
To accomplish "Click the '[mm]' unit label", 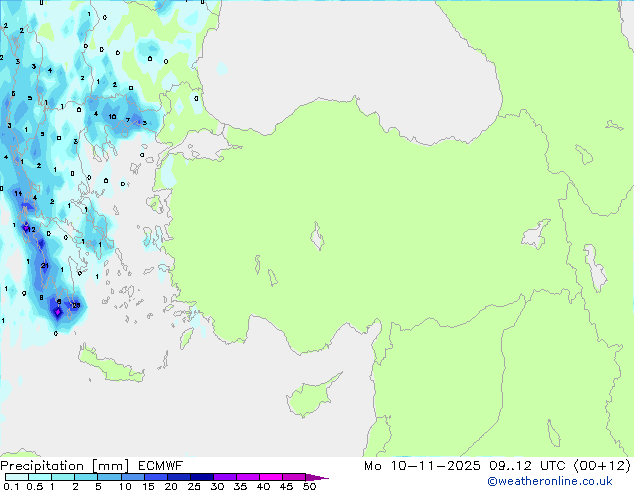I will click(110, 466).
